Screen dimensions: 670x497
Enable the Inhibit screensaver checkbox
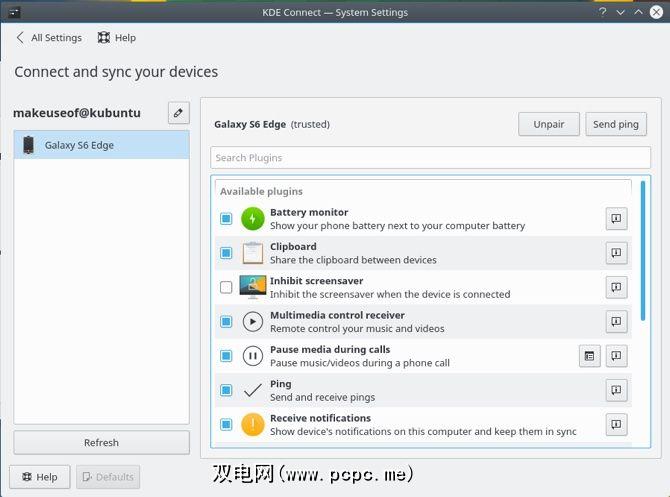click(226, 287)
